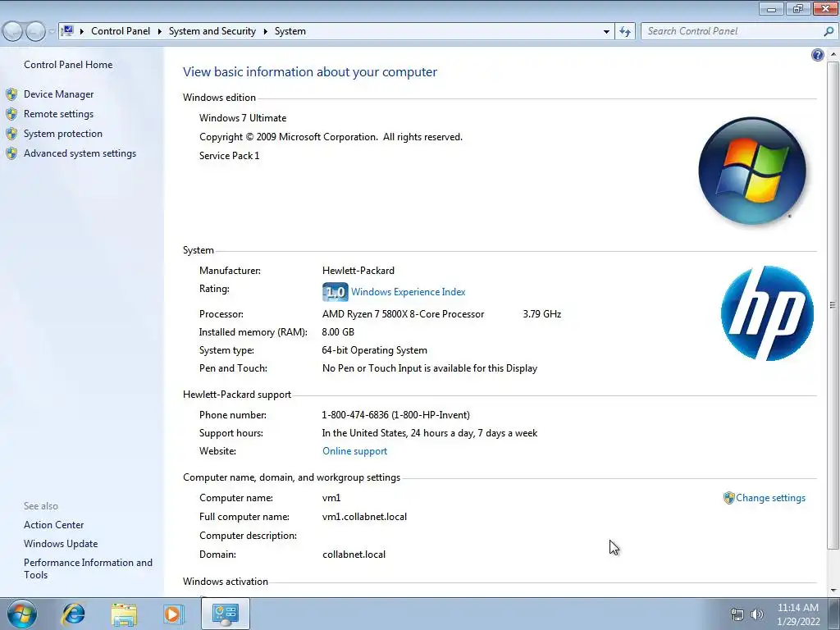The width and height of the screenshot is (840, 630).
Task: Click the address bar computer icon
Action: [67, 30]
